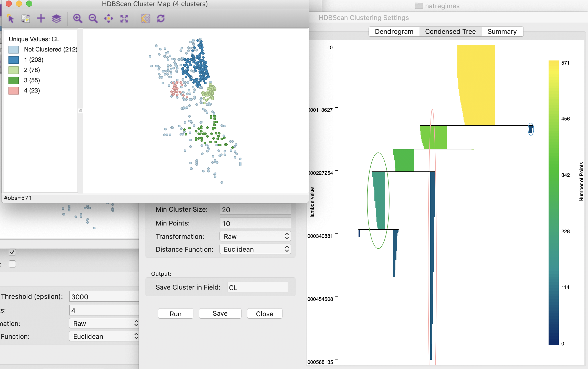The width and height of the screenshot is (588, 369).
Task: Activate the pan tool
Action: (109, 18)
